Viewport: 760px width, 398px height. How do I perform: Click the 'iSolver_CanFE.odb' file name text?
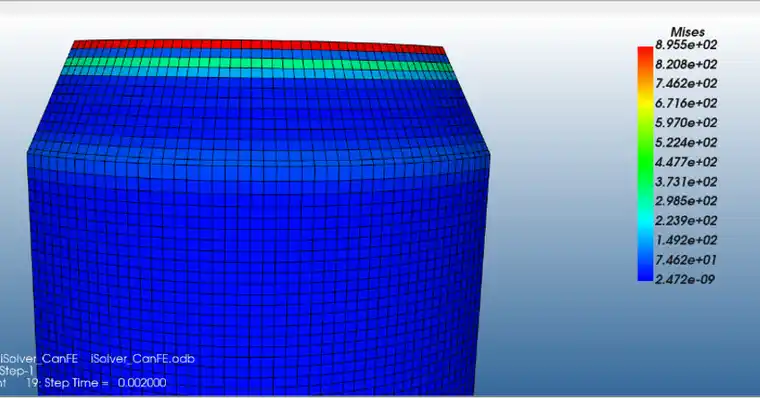pyautogui.click(x=142, y=359)
